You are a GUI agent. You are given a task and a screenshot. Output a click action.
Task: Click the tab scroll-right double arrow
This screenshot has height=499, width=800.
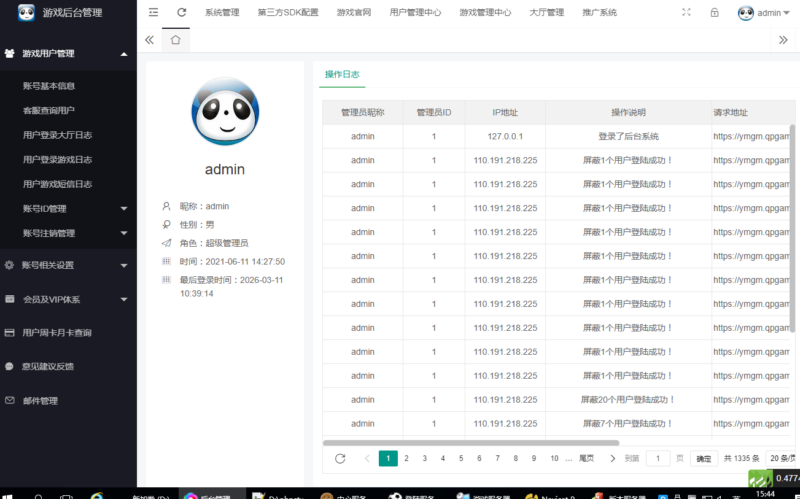(783, 40)
